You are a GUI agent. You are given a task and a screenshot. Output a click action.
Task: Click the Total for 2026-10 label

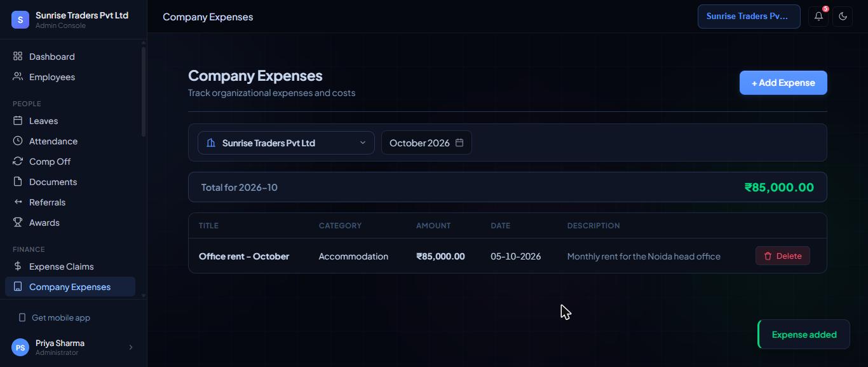click(239, 188)
